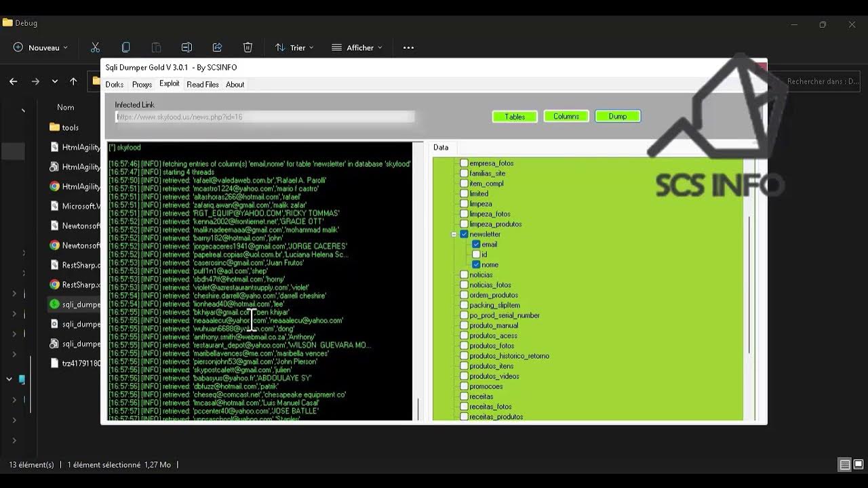The width and height of the screenshot is (868, 488).
Task: Check the receitas_fotos table checkbox
Action: tap(464, 407)
